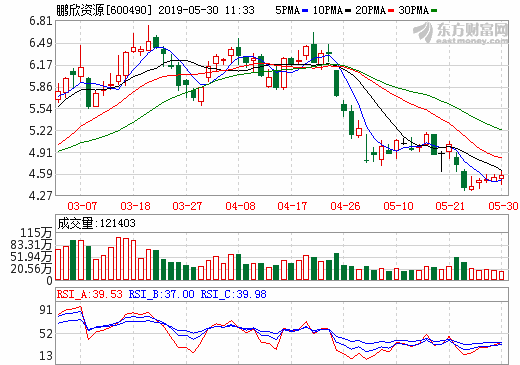Click the RSI_B:37.00 indicator label
The image size is (520, 365).
161,294
